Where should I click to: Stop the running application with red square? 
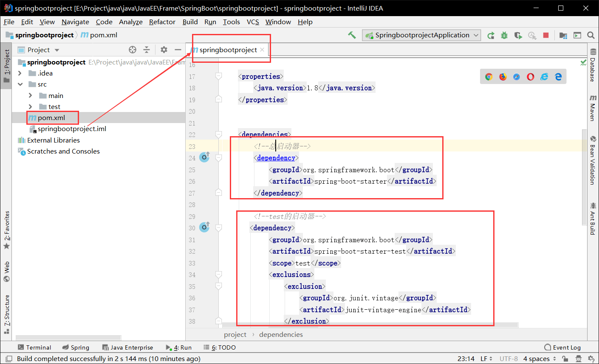[x=546, y=35]
